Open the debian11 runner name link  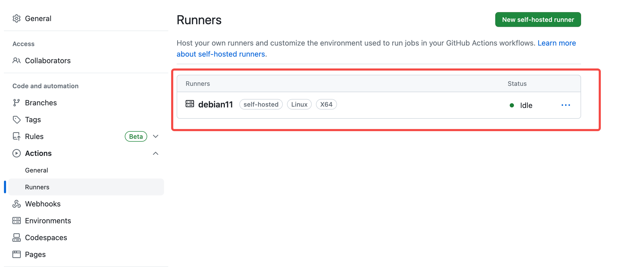216,105
